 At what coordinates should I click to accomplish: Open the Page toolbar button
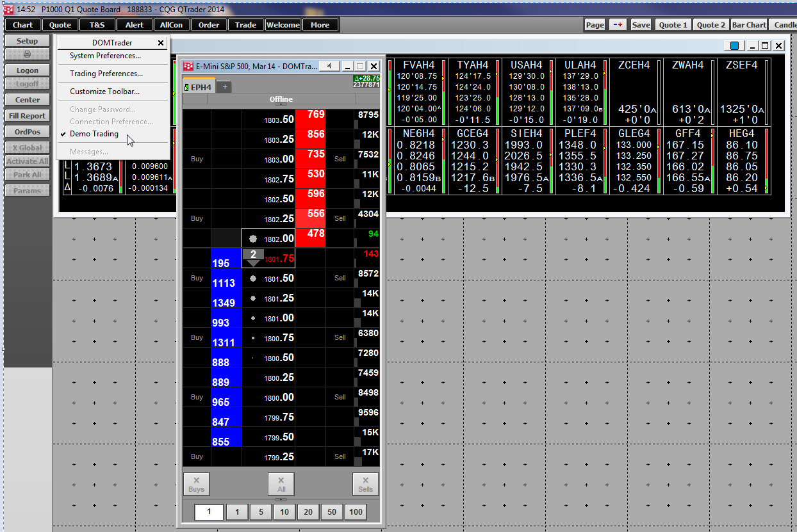coord(595,24)
